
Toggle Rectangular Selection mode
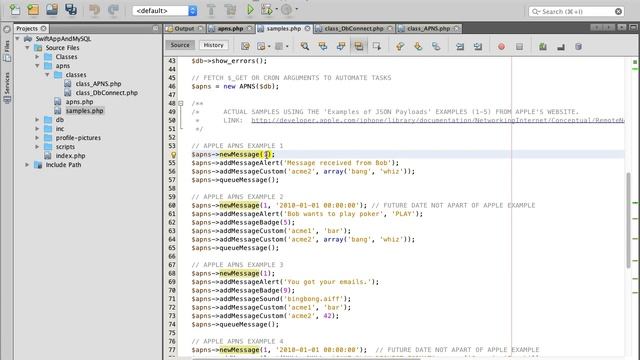tap(376, 46)
